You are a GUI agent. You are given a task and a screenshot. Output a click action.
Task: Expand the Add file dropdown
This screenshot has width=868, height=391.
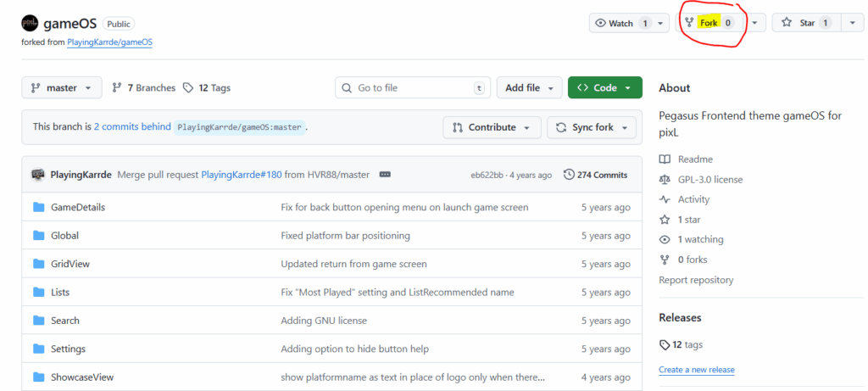pyautogui.click(x=529, y=87)
